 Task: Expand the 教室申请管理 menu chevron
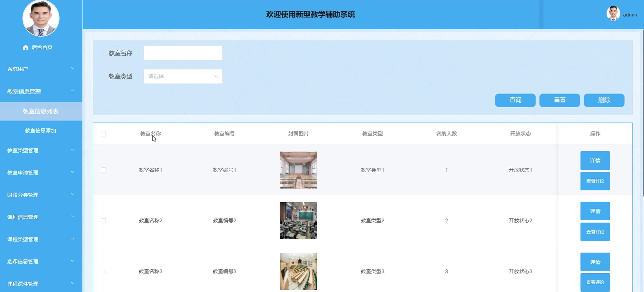72,172
